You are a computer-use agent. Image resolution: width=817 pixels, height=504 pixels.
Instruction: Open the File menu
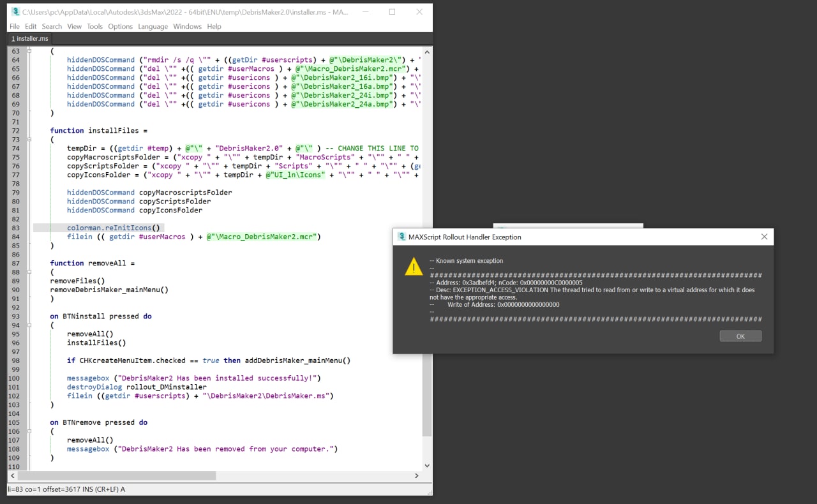click(x=14, y=26)
